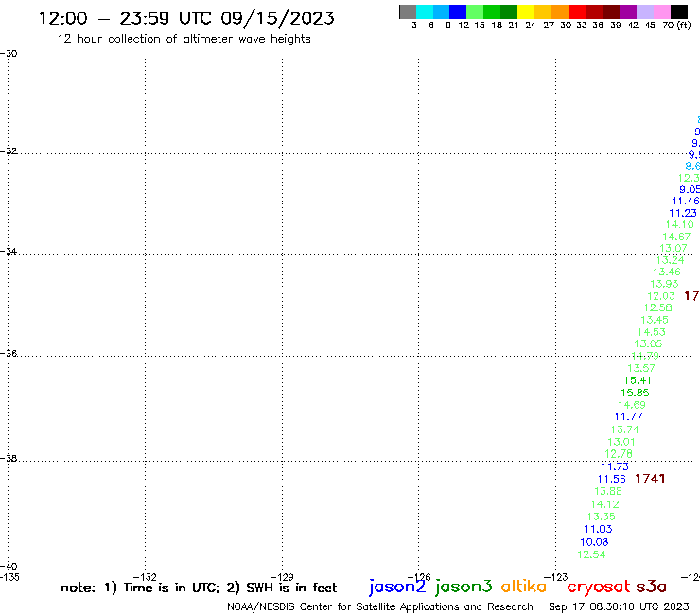Click the 14.67 wave height reading
This screenshot has height=615, width=700.
(676, 237)
